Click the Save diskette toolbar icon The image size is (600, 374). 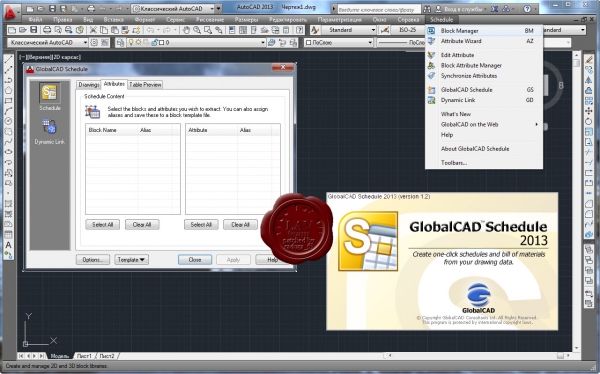[x=33, y=30]
